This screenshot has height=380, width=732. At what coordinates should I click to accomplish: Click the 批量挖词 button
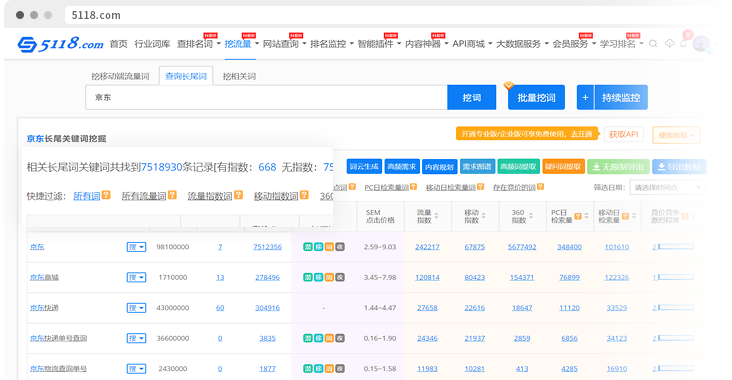click(536, 98)
